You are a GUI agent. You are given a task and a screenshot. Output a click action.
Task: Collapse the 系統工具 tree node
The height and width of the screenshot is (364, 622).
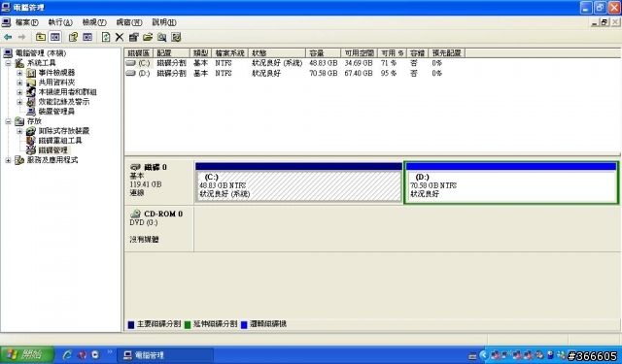click(x=8, y=63)
